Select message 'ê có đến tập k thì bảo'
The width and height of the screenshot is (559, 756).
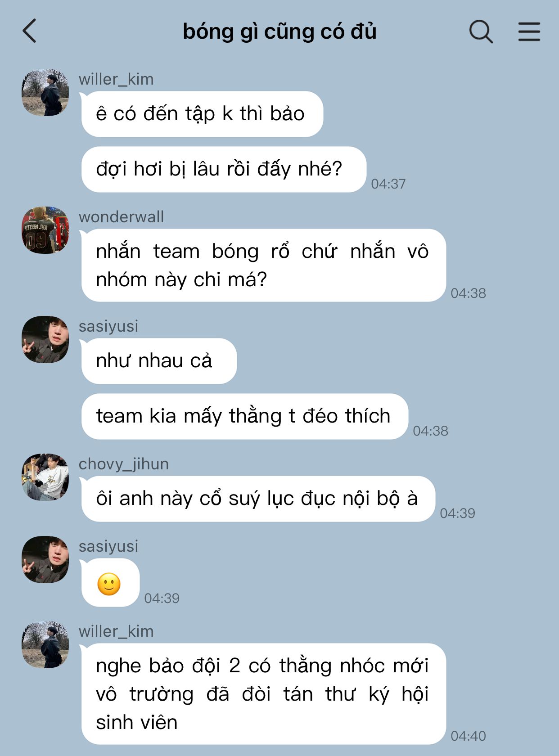pos(202,114)
